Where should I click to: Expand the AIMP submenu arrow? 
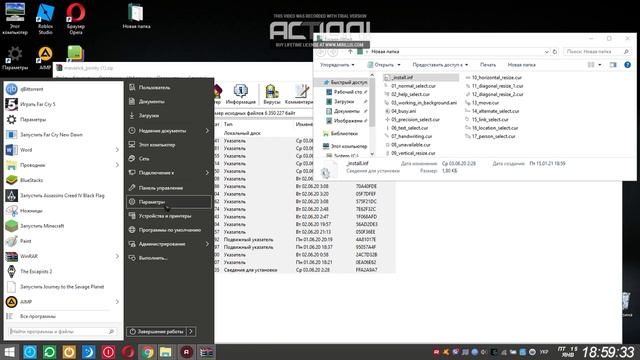click(x=117, y=302)
